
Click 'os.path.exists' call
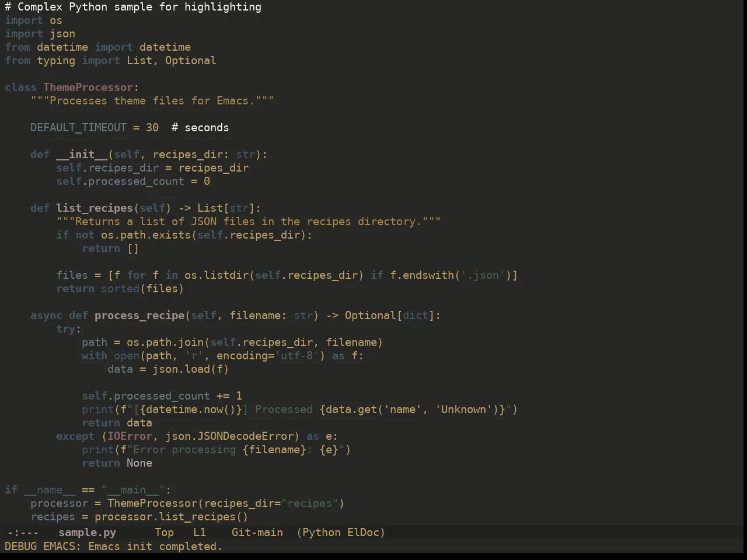tap(146, 235)
